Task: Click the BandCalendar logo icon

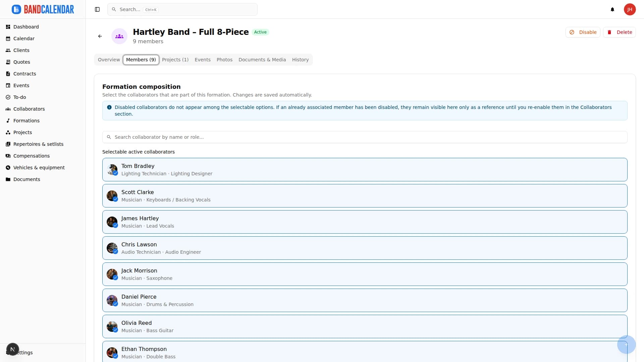Action: pos(16,9)
